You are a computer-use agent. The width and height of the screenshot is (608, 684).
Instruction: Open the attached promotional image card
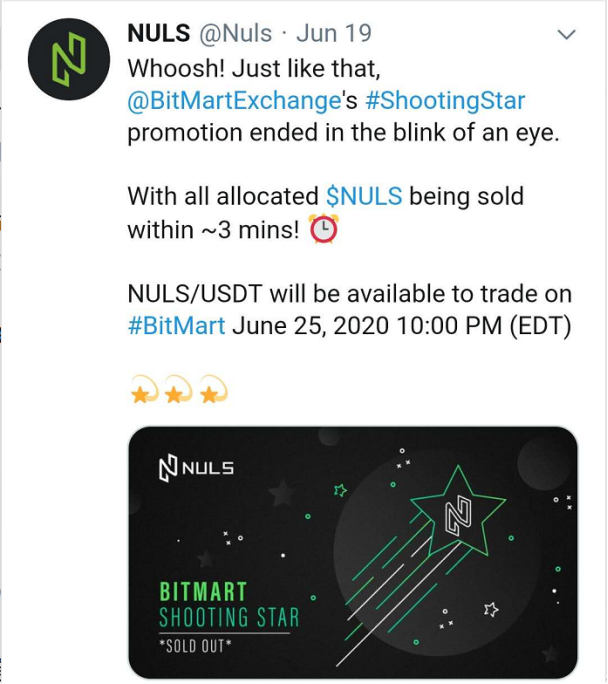pyautogui.click(x=353, y=552)
